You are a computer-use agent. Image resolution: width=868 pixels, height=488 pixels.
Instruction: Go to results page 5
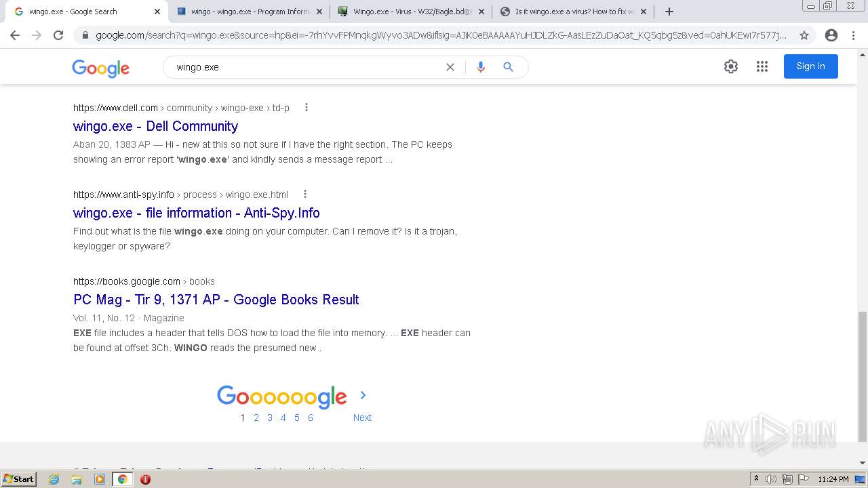click(297, 418)
